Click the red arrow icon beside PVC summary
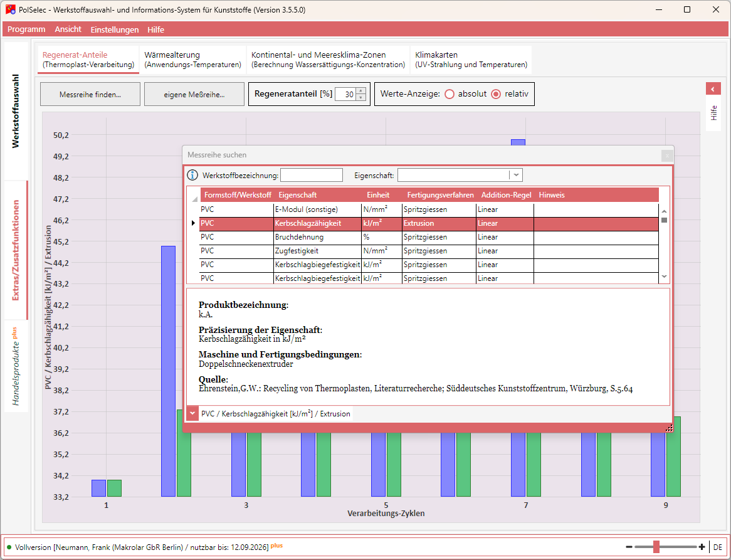This screenshot has height=560, width=731. [x=192, y=413]
